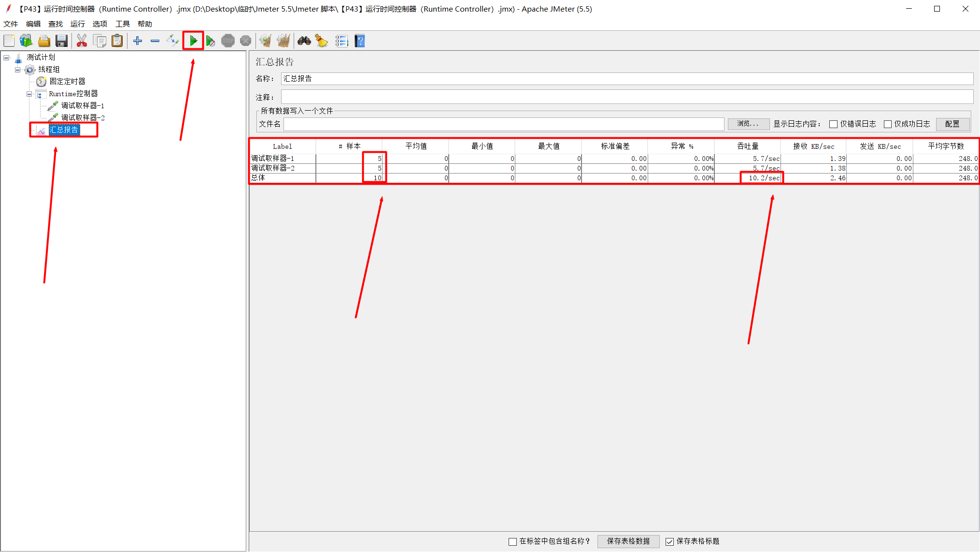The height and width of the screenshot is (552, 980).
Task: Open the Templates icon in toolbar
Action: tap(26, 41)
